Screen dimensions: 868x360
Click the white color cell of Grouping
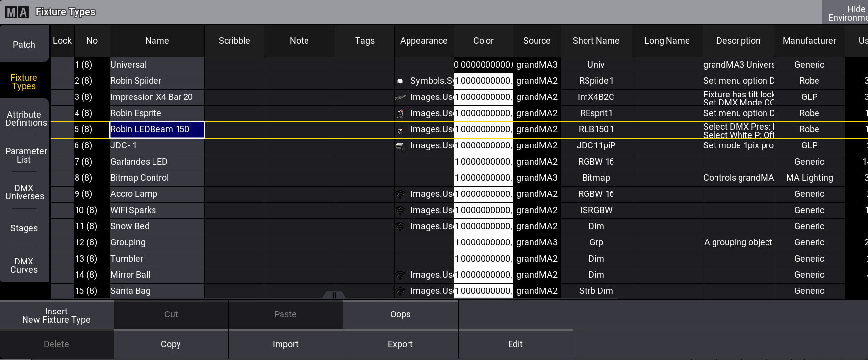484,242
